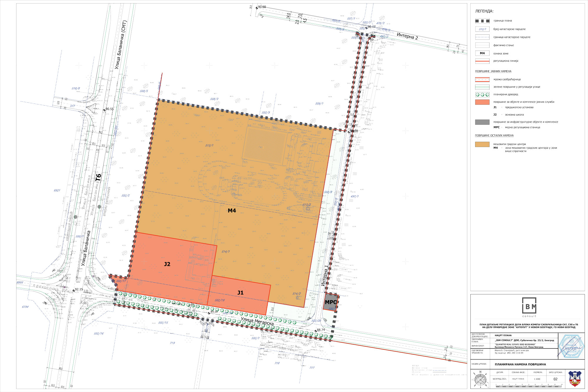This screenshot has height=392, width=588.
Task: Click the gray MPC station parcel
Action: (x=330, y=302)
